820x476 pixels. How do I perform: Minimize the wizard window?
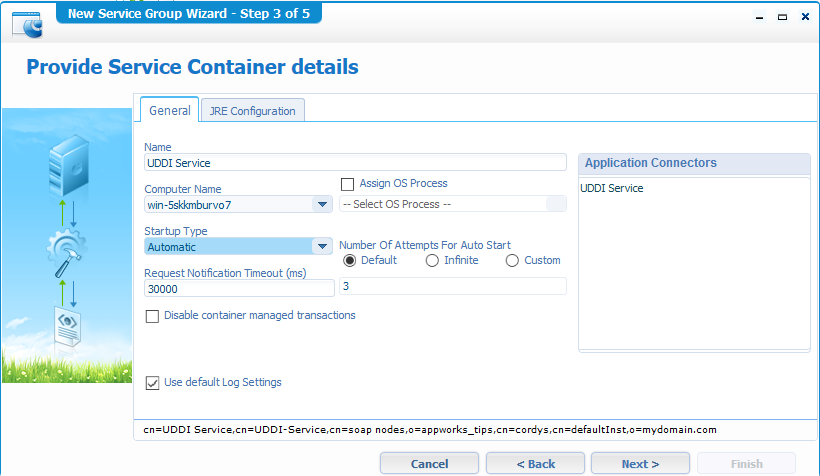tap(761, 17)
